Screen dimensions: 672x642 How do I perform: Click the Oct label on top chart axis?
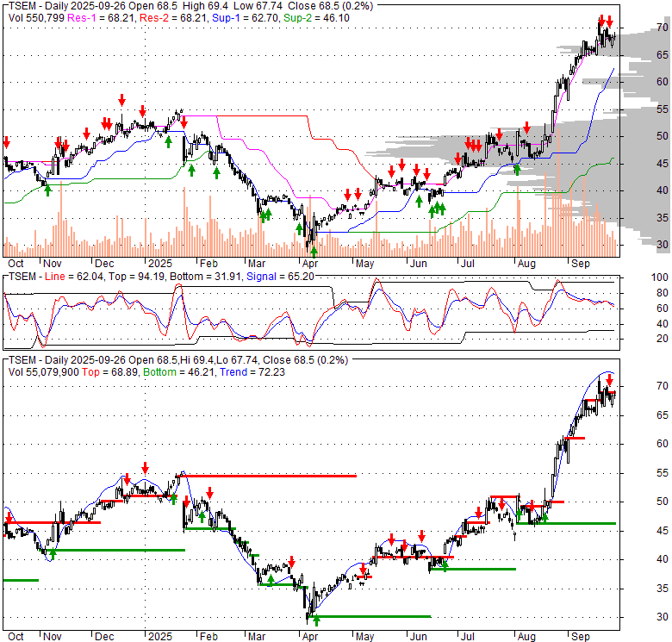click(16, 264)
